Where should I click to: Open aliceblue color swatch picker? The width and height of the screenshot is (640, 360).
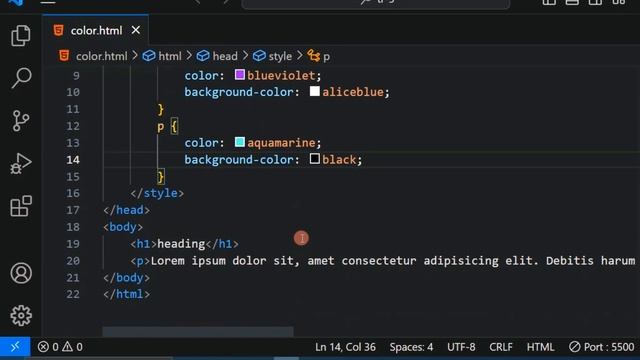click(x=315, y=91)
